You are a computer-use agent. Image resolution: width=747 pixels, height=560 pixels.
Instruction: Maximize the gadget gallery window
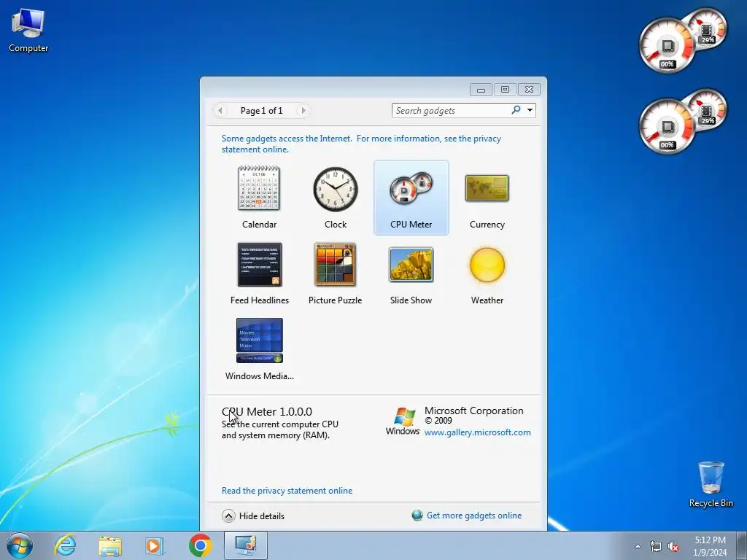505,90
